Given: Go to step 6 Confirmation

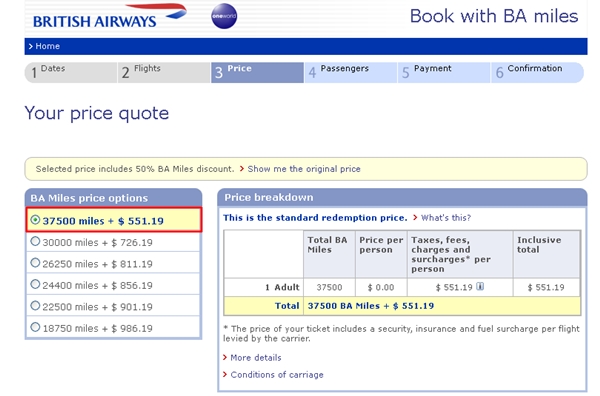Looking at the screenshot, I should [x=538, y=72].
